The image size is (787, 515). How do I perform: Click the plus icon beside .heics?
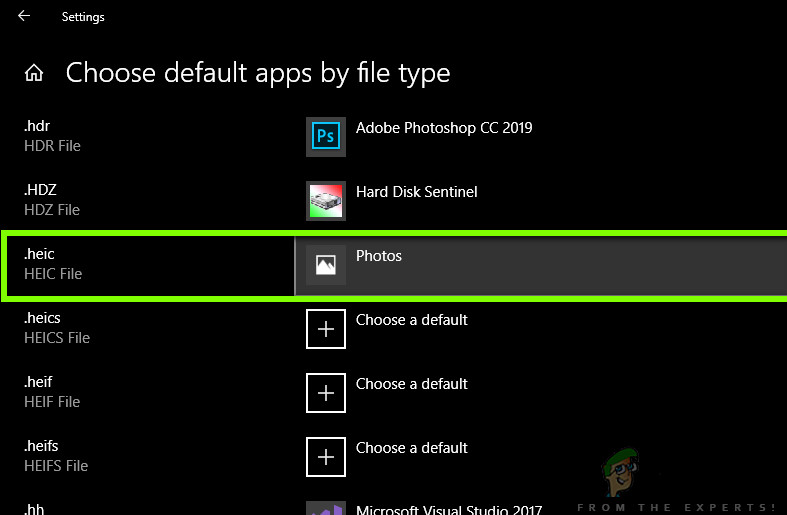(x=325, y=329)
